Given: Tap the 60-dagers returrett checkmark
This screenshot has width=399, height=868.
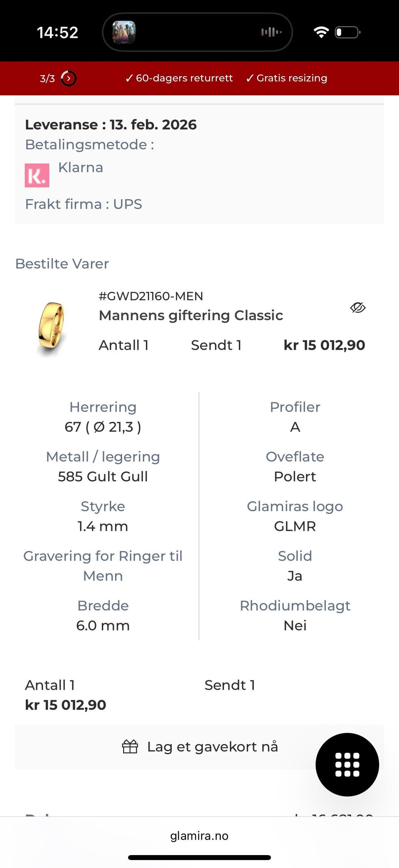Looking at the screenshot, I should tap(130, 78).
